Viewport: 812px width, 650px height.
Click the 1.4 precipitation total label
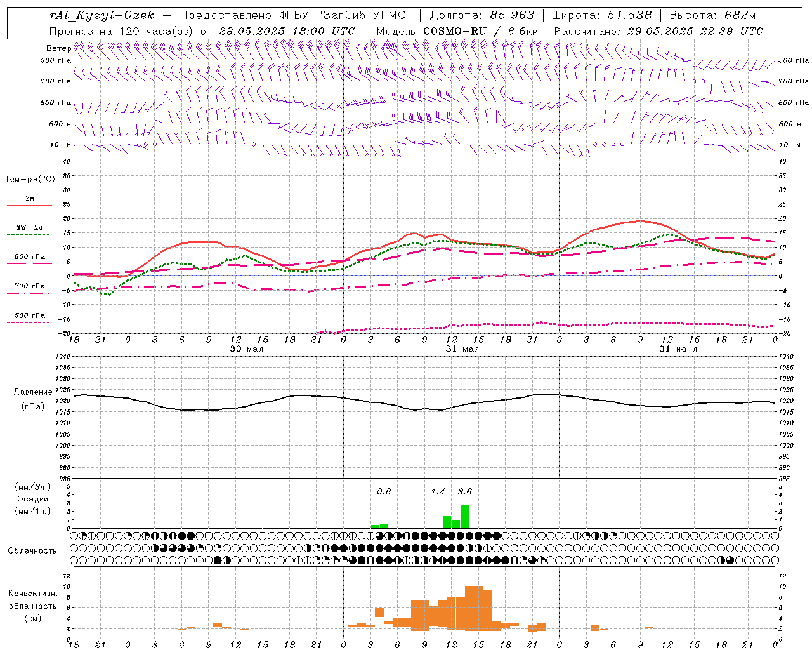(438, 491)
